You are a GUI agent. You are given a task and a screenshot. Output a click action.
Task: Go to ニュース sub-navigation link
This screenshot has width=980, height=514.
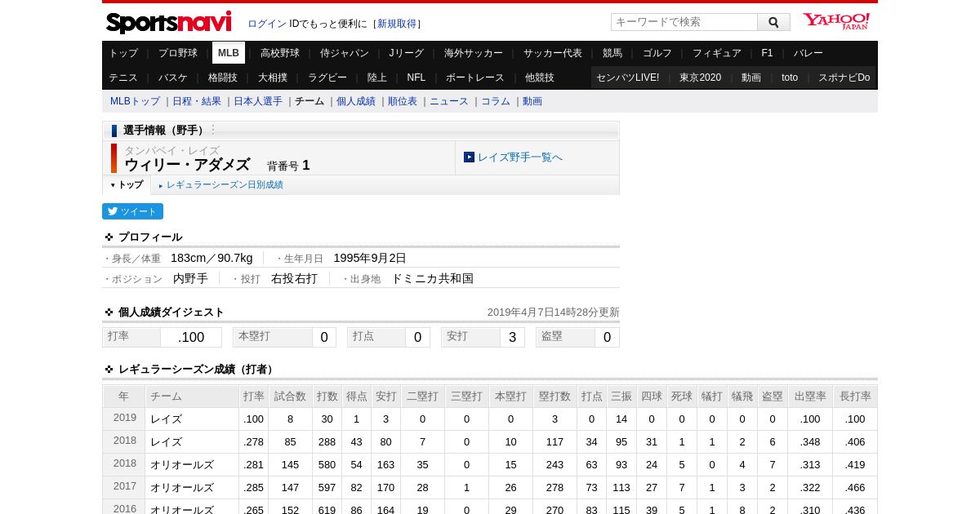pos(449,101)
